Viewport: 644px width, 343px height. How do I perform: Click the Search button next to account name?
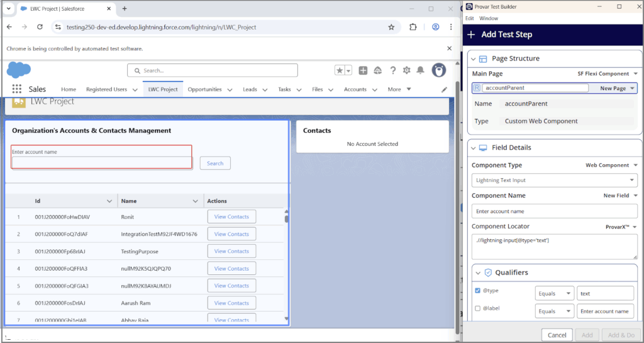tap(215, 163)
